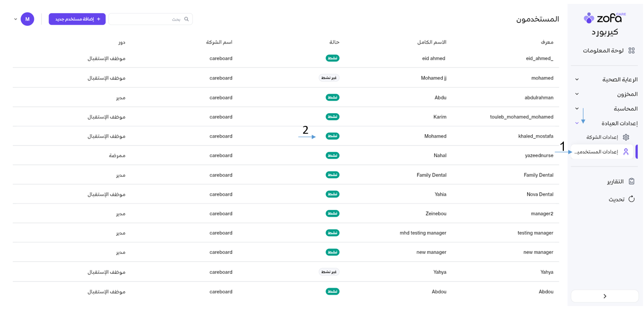Click into the بحث search field
The image size is (644, 327).
tap(147, 19)
